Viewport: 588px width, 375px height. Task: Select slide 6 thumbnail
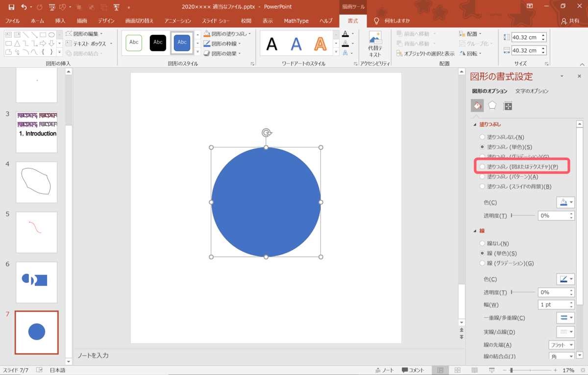pos(37,282)
